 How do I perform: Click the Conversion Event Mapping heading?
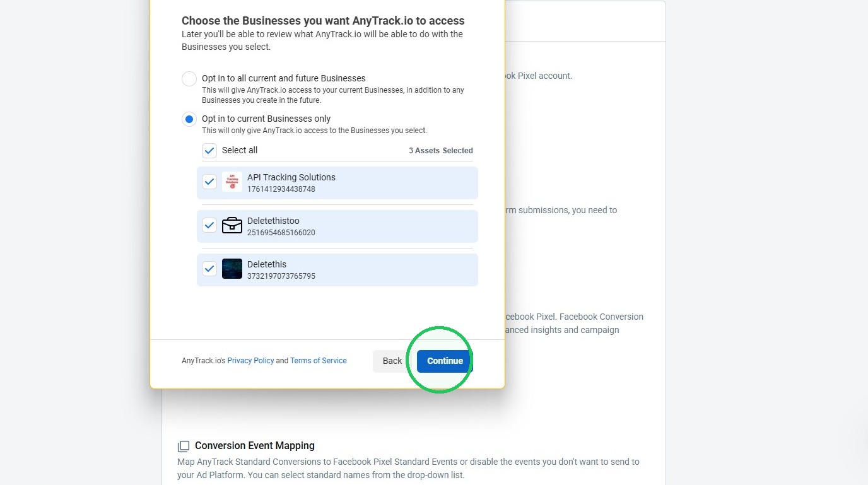tap(255, 445)
